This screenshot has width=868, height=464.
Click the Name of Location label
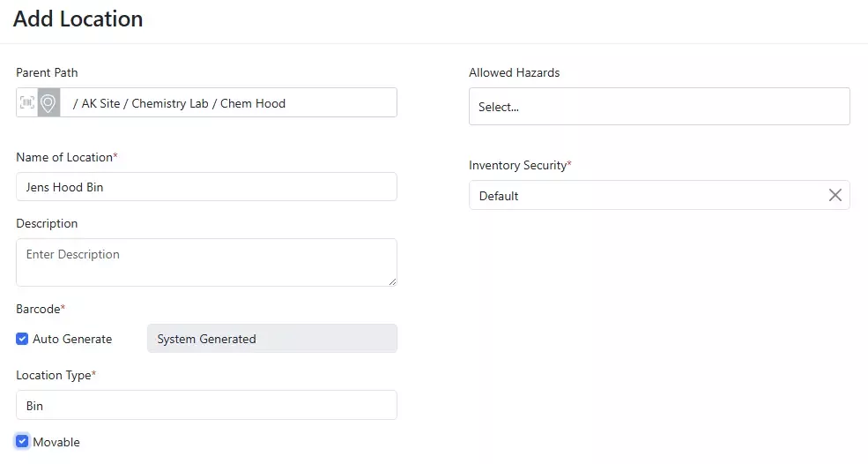pyautogui.click(x=65, y=157)
